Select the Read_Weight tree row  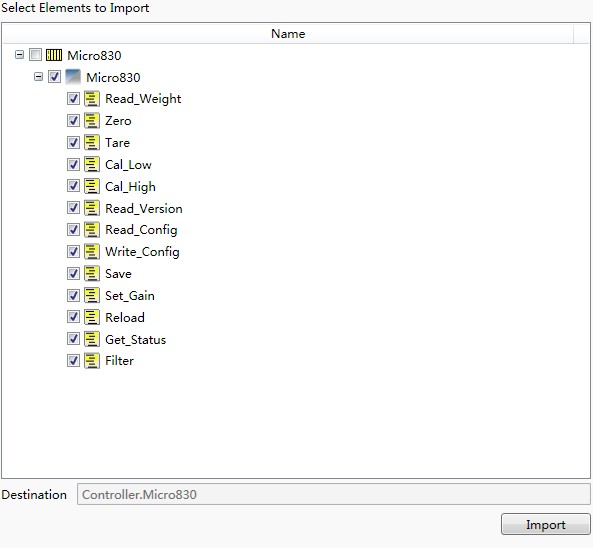[143, 99]
